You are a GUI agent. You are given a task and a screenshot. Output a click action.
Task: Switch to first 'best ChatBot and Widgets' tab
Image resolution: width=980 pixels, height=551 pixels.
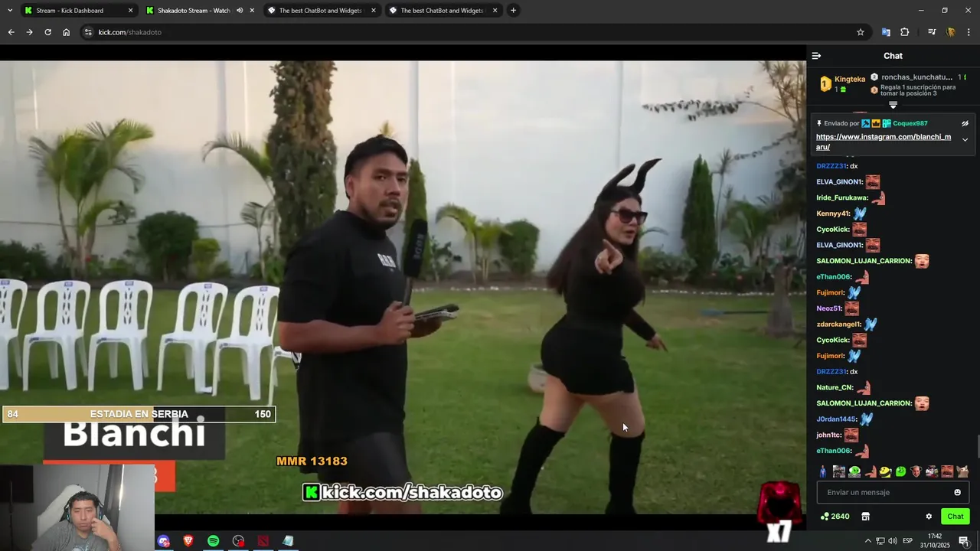[x=320, y=11]
